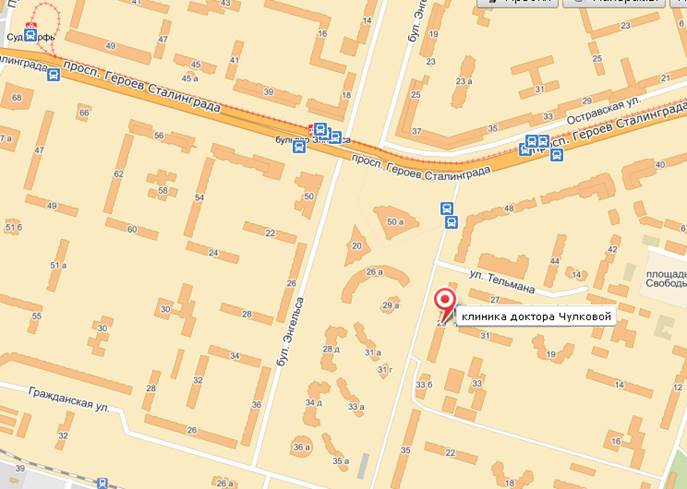Click upper bus stop icon beside building 50 а
This screenshot has height=489, width=687.
[x=446, y=208]
